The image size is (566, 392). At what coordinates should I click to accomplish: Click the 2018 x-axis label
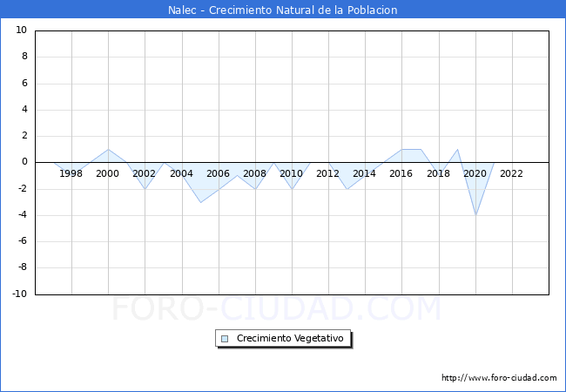438,173
